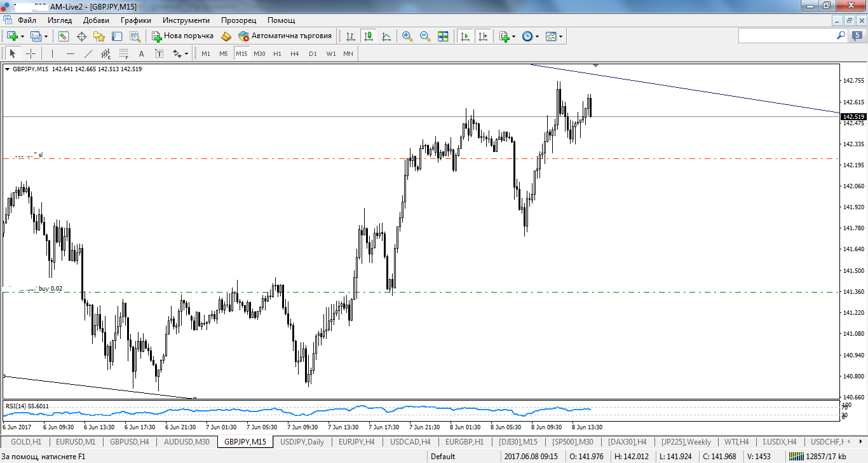Expand the Profiles dropdown arrow
Screen dimensions: 868x463
(46, 36)
